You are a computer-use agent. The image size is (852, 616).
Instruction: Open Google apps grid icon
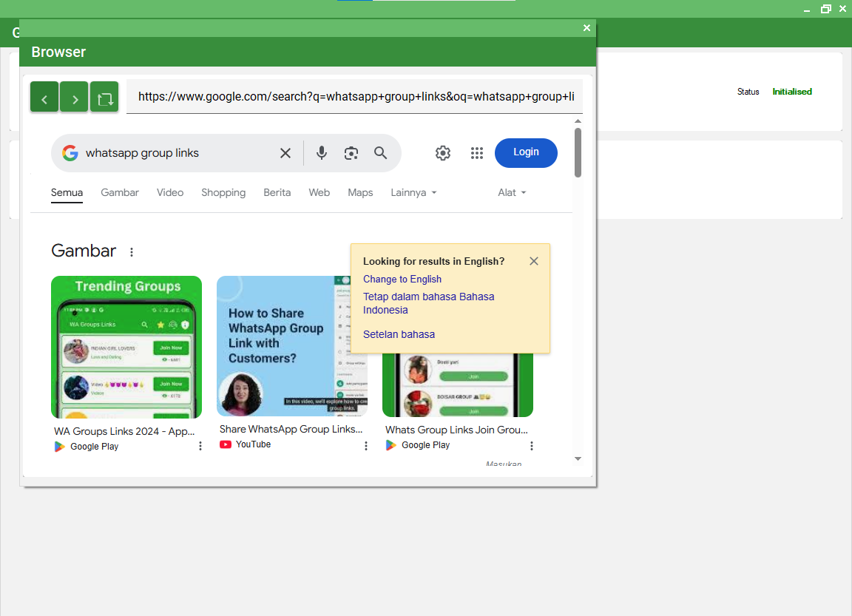tap(476, 153)
